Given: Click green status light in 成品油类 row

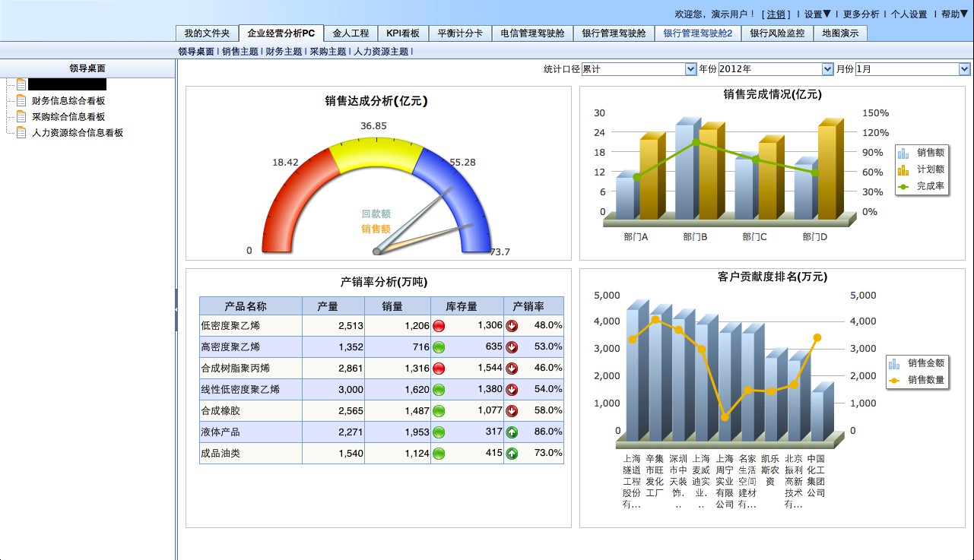Looking at the screenshot, I should coord(439,454).
